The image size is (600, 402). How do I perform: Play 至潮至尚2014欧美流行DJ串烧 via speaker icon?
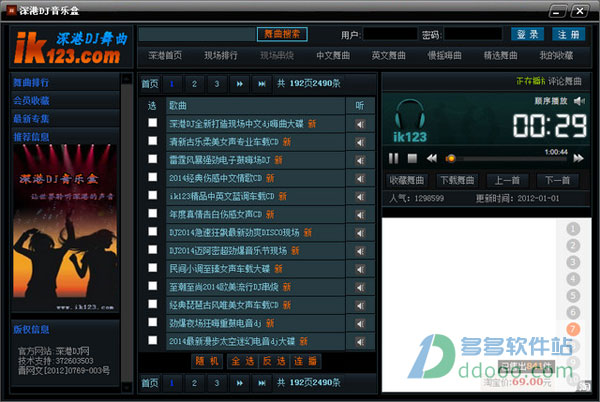point(360,288)
